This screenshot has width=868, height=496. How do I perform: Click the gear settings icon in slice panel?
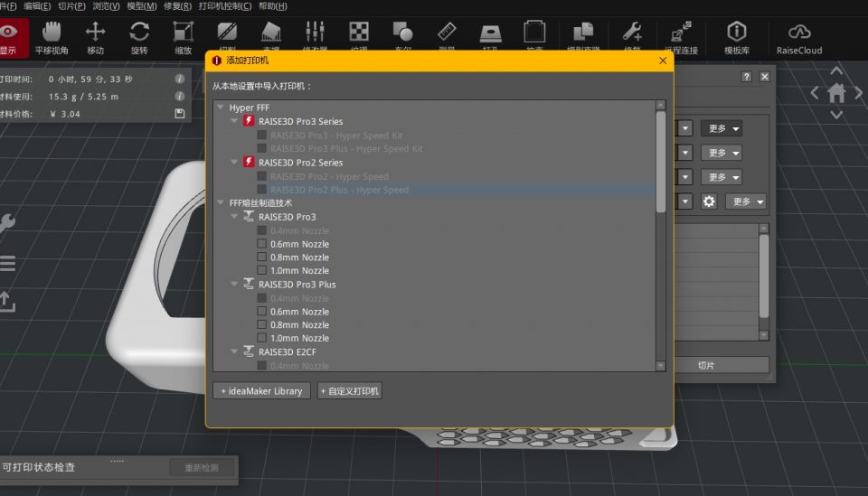point(709,201)
